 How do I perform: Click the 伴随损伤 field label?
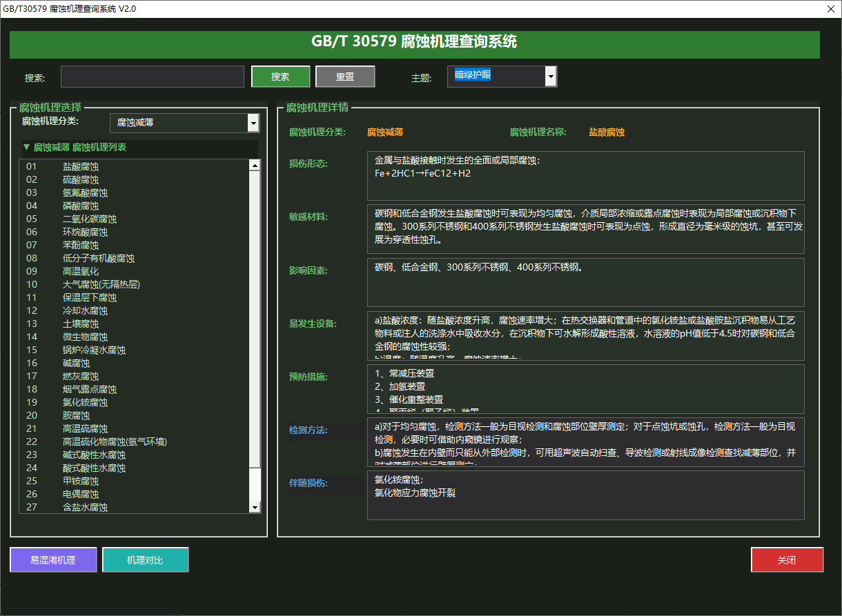tap(308, 483)
